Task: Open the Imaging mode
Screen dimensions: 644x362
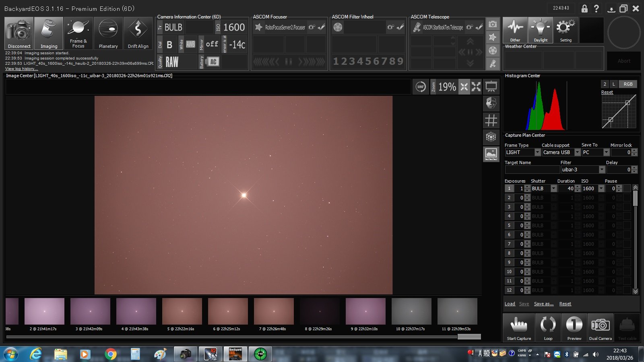Action: pos(49,33)
